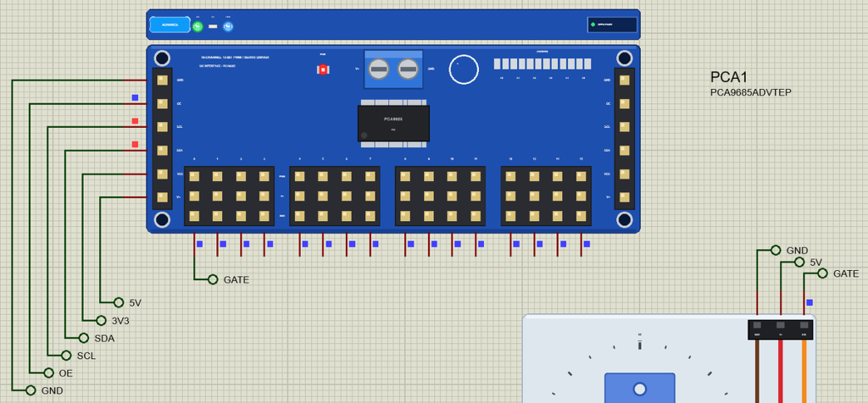Select the GND terminal above the servo
The height and width of the screenshot is (403, 868).
pos(776,251)
